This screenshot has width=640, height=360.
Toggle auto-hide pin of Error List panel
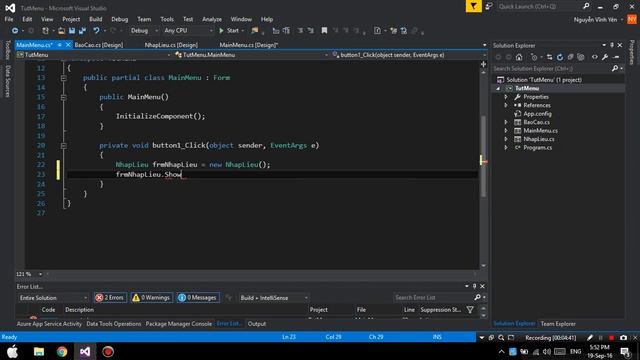point(474,286)
